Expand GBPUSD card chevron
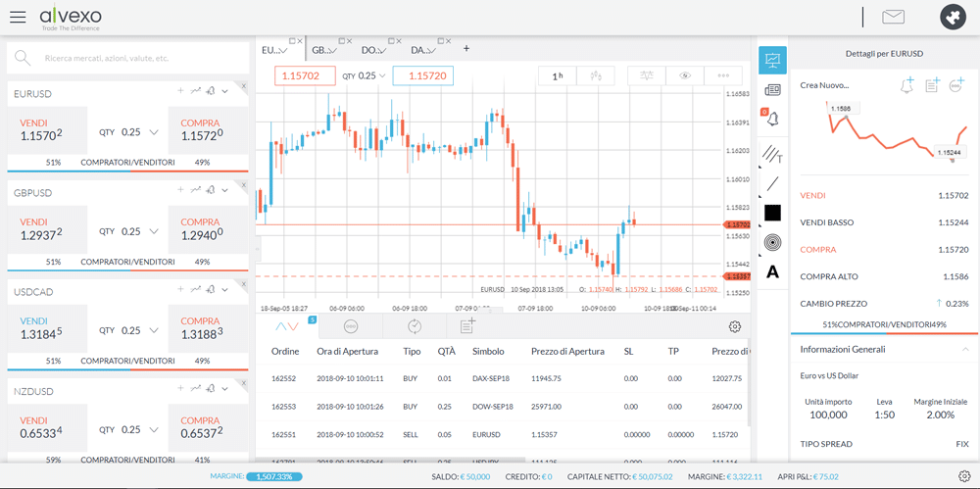This screenshot has height=489, width=980. (x=225, y=190)
